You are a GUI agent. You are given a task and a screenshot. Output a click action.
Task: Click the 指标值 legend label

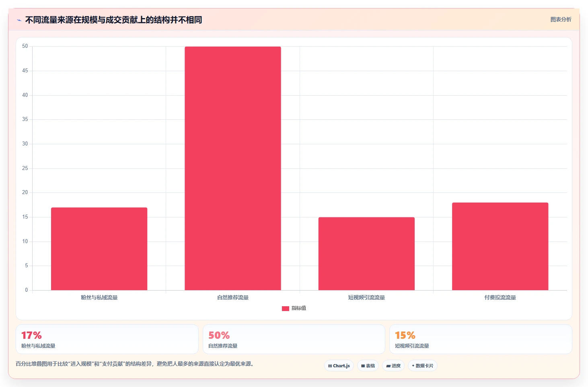point(299,308)
